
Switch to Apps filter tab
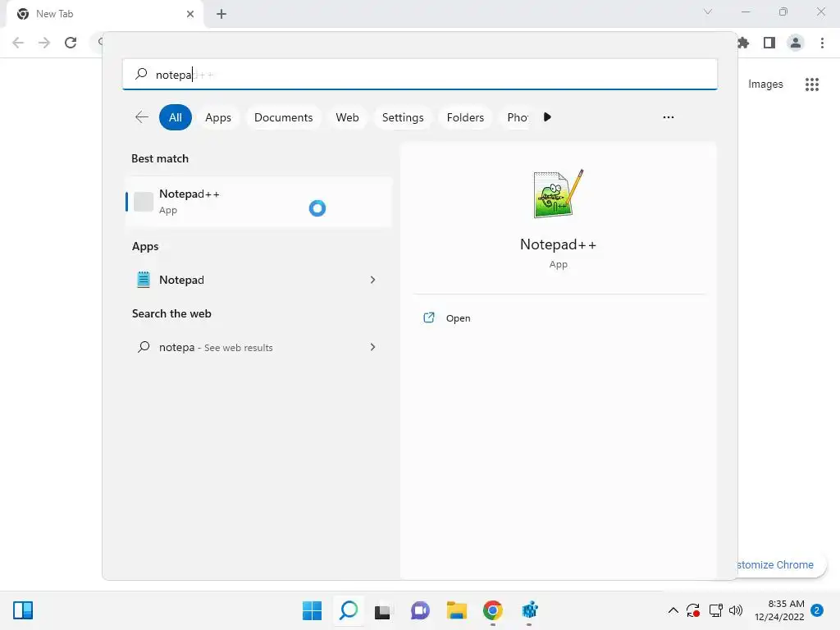pyautogui.click(x=218, y=117)
